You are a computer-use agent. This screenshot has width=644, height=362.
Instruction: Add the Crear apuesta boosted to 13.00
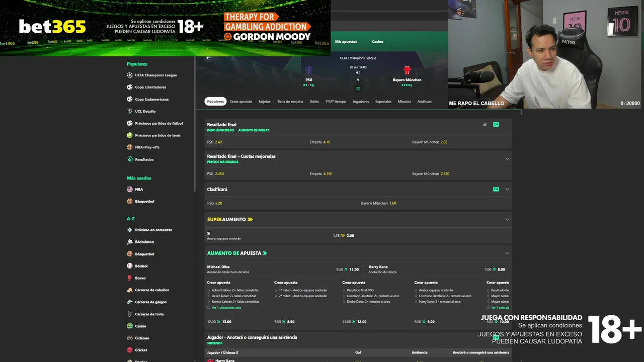point(219,322)
